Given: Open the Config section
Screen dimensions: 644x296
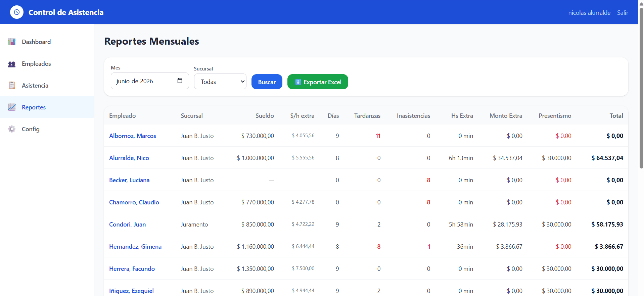Looking at the screenshot, I should pos(47,129).
